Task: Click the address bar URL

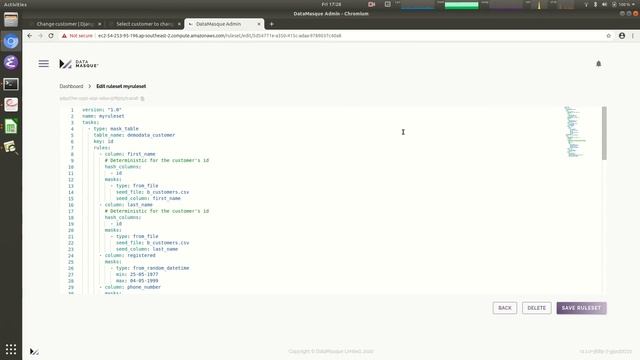Action: (x=220, y=36)
